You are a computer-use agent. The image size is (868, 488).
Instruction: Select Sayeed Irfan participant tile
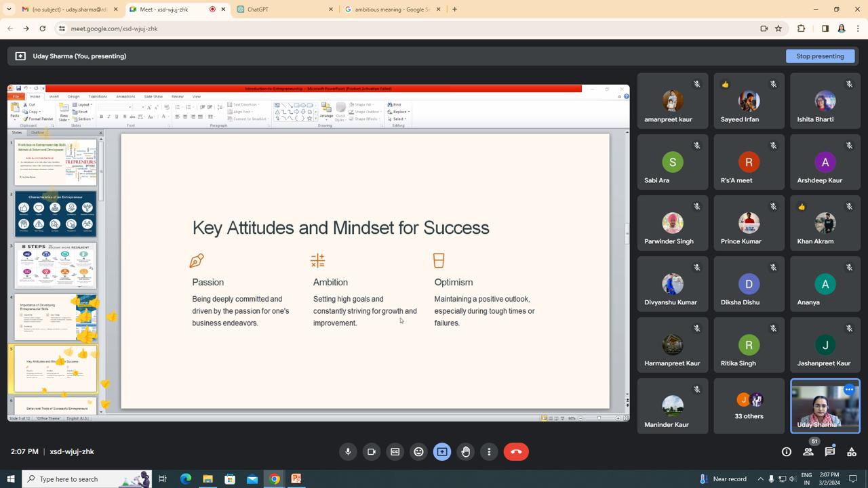point(749,101)
